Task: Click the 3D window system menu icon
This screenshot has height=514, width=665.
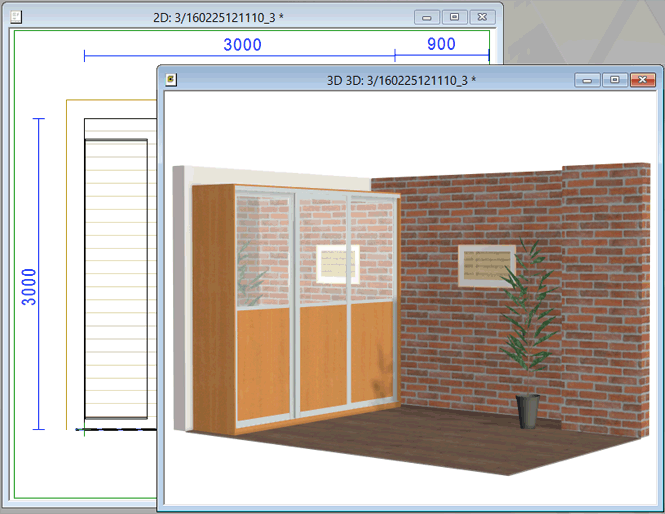Action: (x=171, y=80)
